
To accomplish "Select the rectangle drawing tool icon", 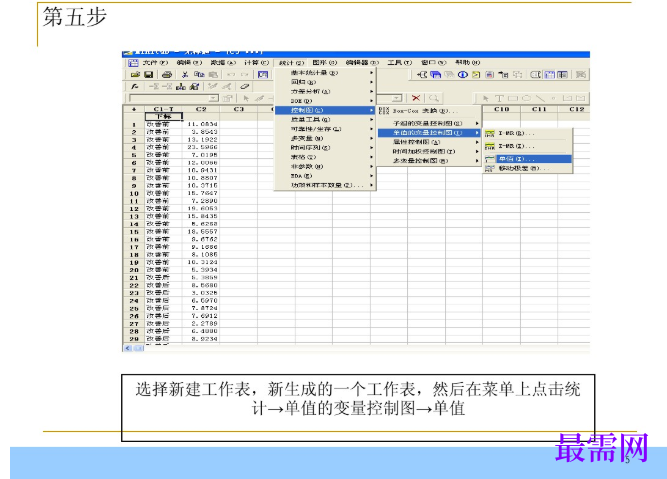I will (513, 98).
